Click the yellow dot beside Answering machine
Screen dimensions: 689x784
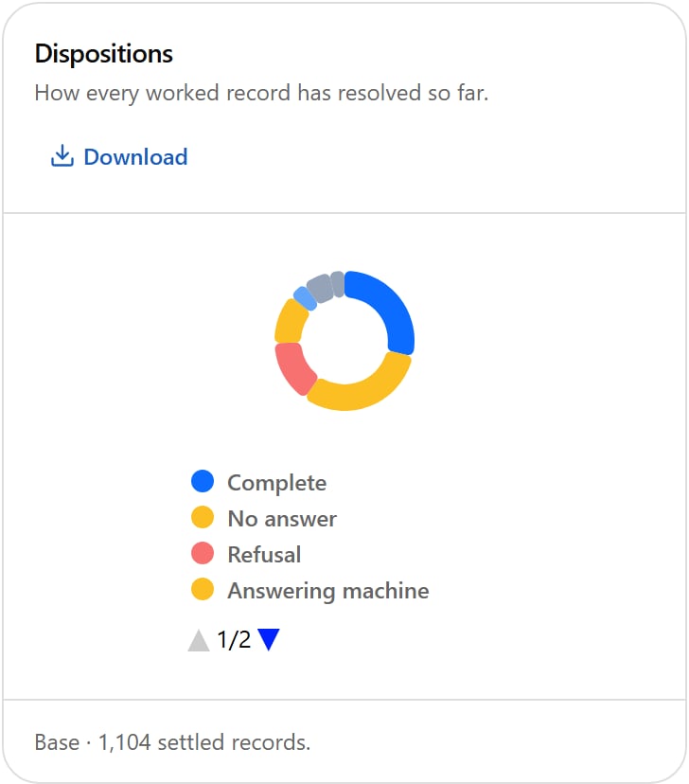point(203,590)
